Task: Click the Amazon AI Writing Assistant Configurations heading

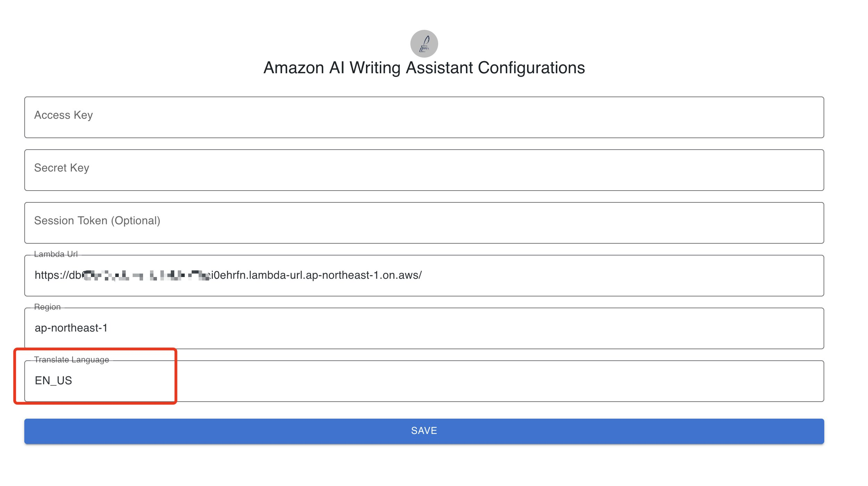Action: click(424, 68)
